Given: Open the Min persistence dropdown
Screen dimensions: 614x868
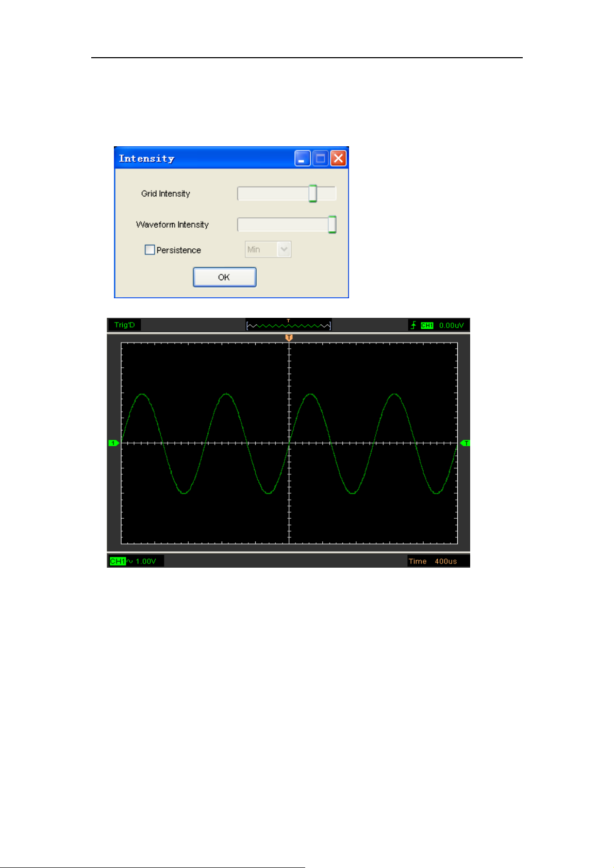Looking at the screenshot, I should (268, 249).
